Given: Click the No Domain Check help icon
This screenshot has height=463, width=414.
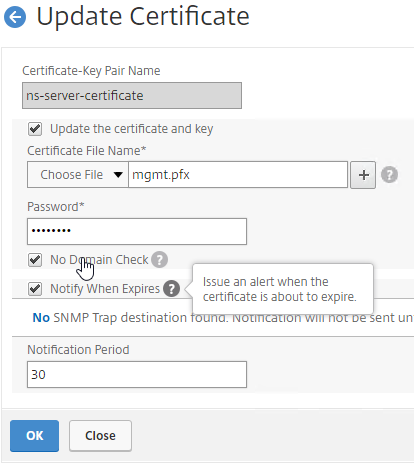Looking at the screenshot, I should (x=159, y=259).
